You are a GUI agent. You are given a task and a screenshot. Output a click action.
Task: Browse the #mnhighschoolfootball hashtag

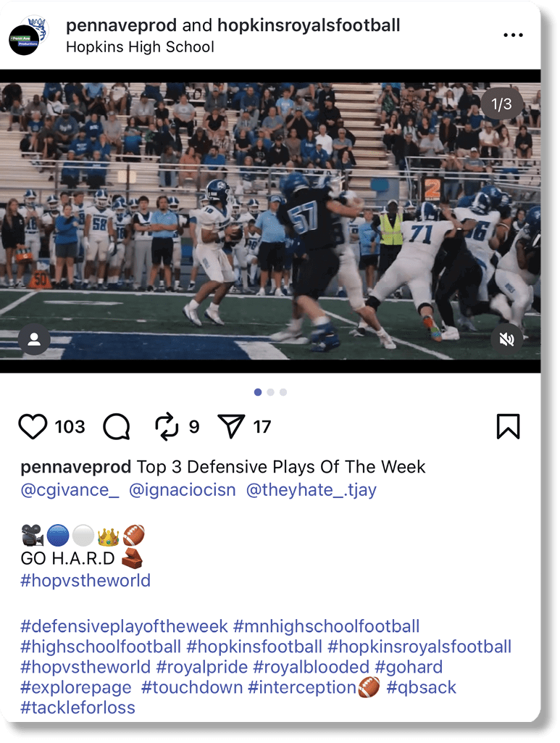click(327, 626)
